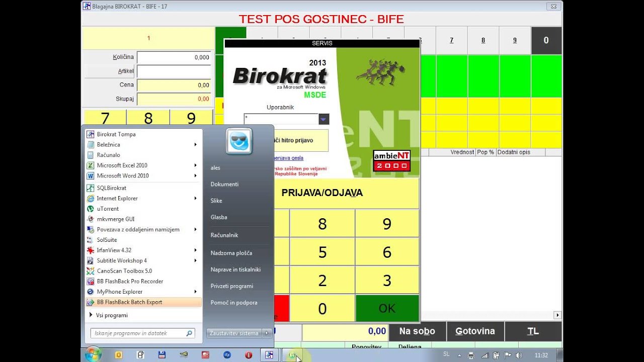Viewport: 644px width, 362px height.
Task: Expand the Microsoft Excel 2010 jump list arrow
Action: tap(195, 165)
